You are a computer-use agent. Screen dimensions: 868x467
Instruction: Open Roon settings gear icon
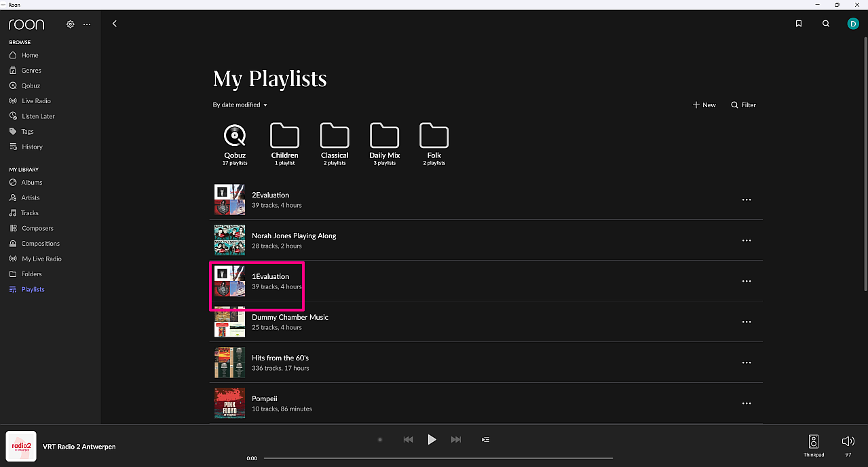[70, 24]
